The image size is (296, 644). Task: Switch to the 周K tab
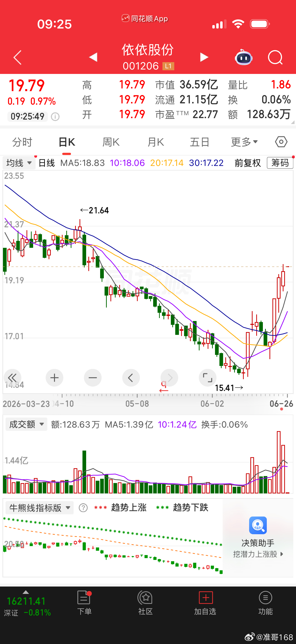(x=111, y=142)
